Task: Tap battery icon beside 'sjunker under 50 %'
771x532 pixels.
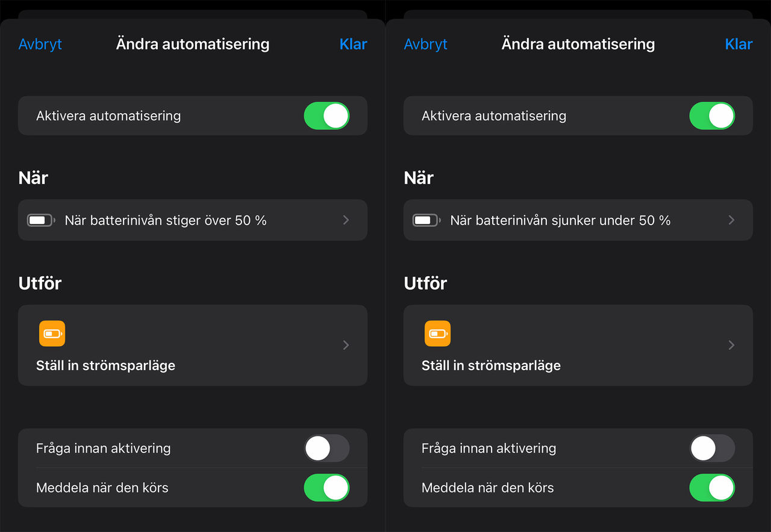Action: 426,220
